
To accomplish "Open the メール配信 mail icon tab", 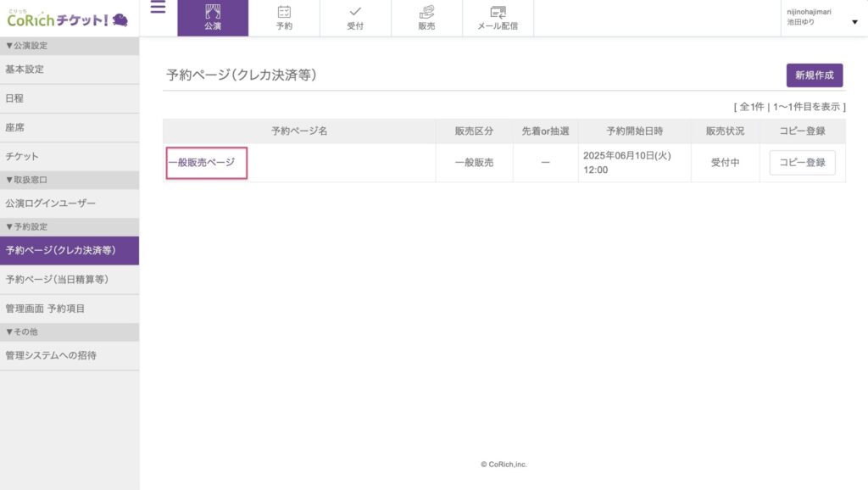I will coord(498,18).
